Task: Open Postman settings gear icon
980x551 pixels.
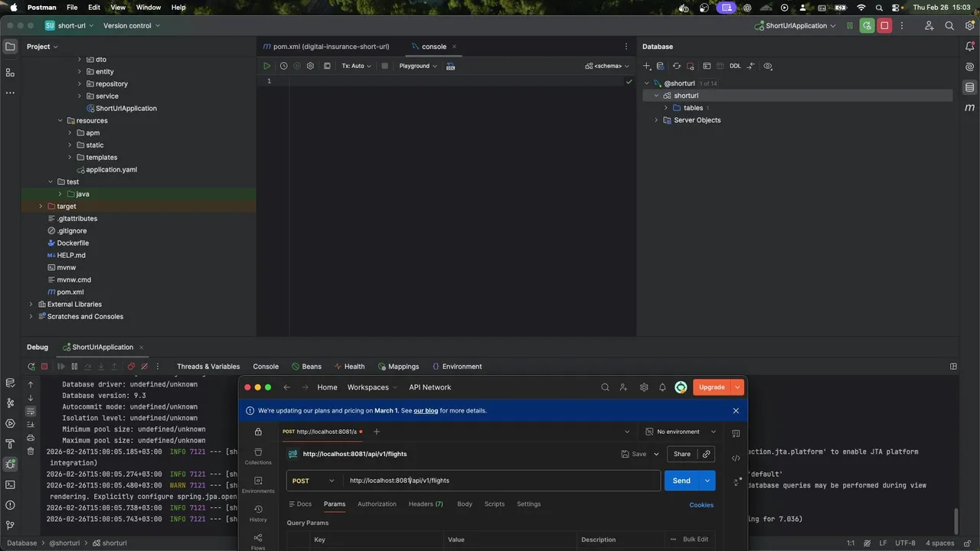Action: pyautogui.click(x=644, y=387)
